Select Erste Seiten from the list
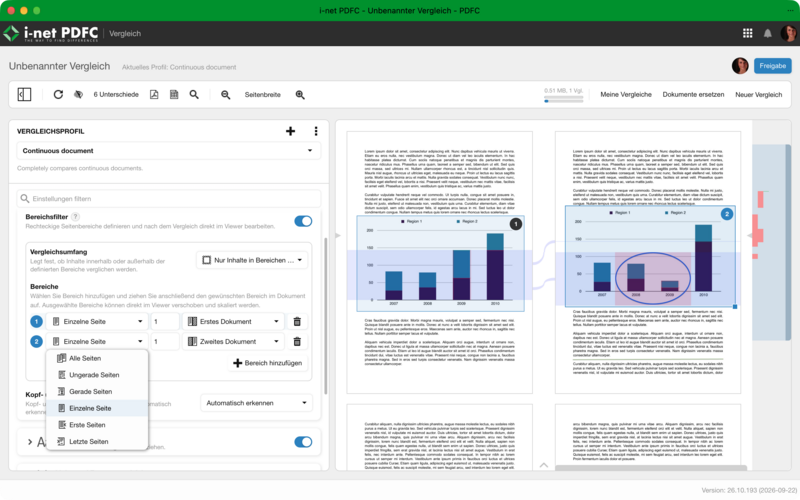 point(97,425)
